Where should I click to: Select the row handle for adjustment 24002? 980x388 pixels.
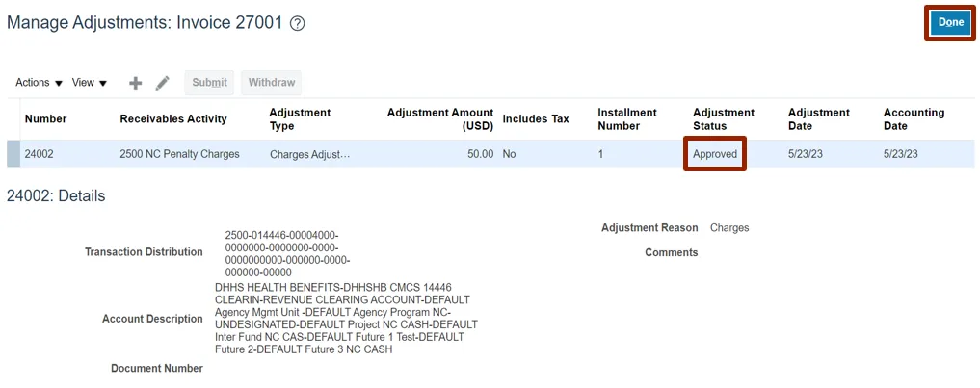pyautogui.click(x=13, y=154)
